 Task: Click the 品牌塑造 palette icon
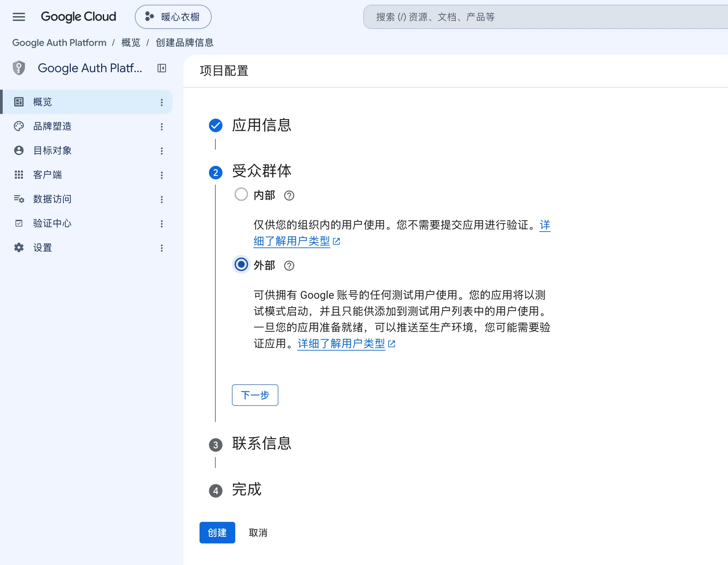click(x=19, y=126)
